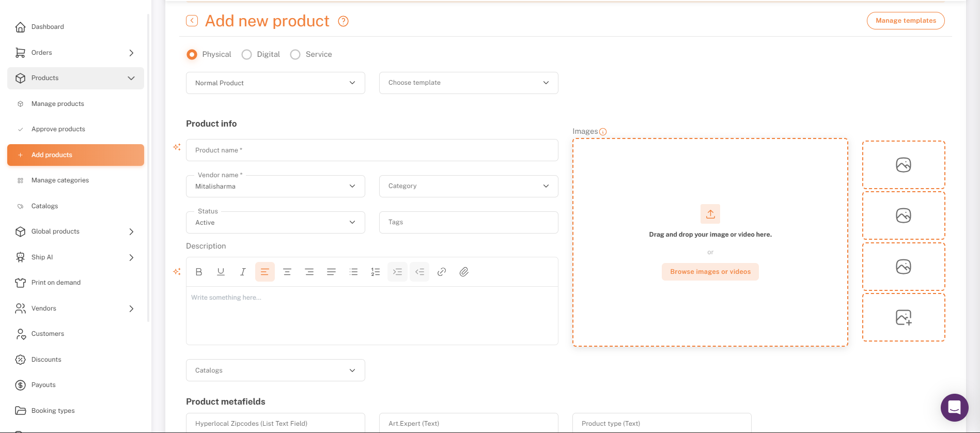Click the Tags input field

pyautogui.click(x=469, y=222)
